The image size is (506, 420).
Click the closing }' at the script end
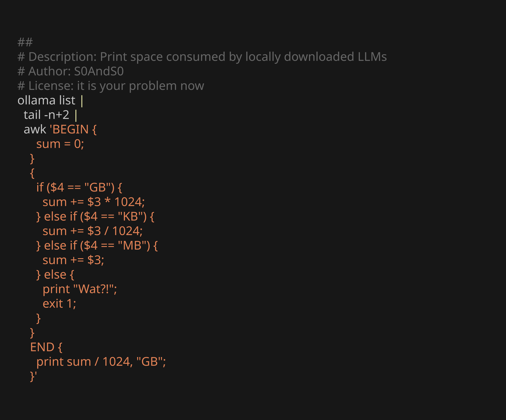pyautogui.click(x=34, y=376)
